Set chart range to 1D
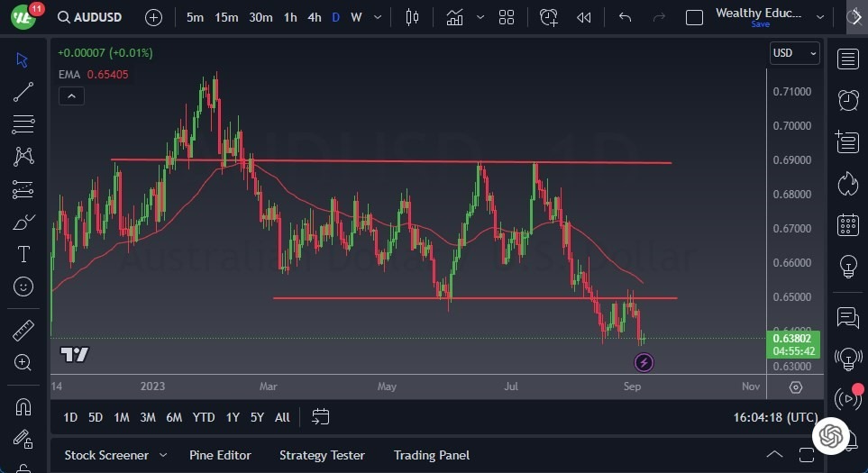This screenshot has width=868, height=473. [x=70, y=417]
